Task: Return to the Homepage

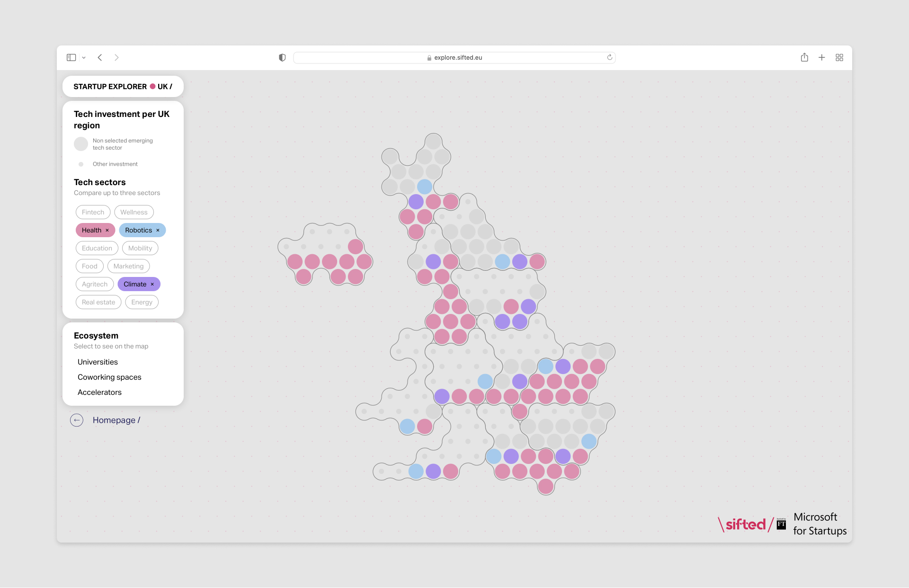Action: [x=116, y=420]
